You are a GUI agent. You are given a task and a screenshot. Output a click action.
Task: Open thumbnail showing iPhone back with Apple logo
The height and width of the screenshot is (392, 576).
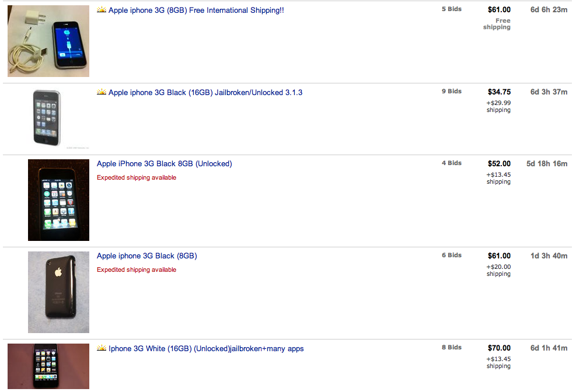58,292
